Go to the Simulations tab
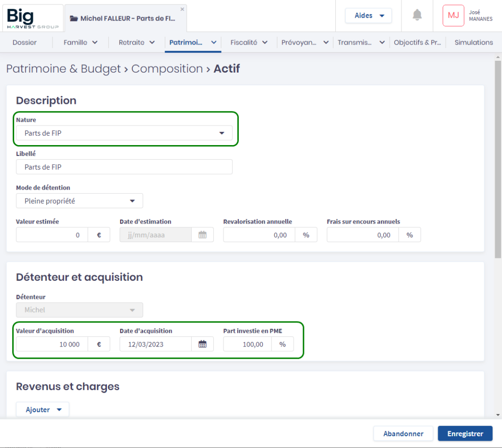Viewport: 502px width, 448px height. (x=473, y=43)
